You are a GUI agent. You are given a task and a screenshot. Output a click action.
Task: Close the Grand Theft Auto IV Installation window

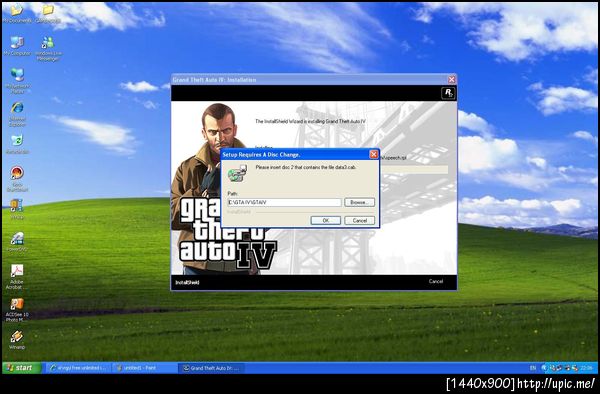pyautogui.click(x=452, y=80)
